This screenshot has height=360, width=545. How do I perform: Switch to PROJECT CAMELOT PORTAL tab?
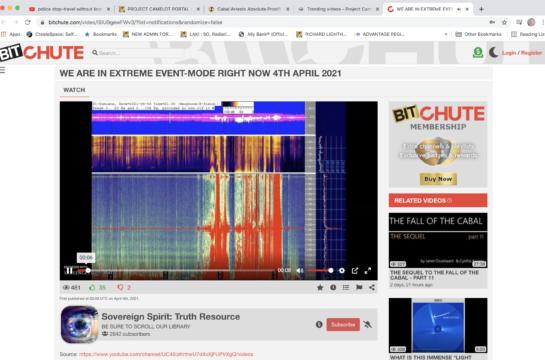[158, 9]
